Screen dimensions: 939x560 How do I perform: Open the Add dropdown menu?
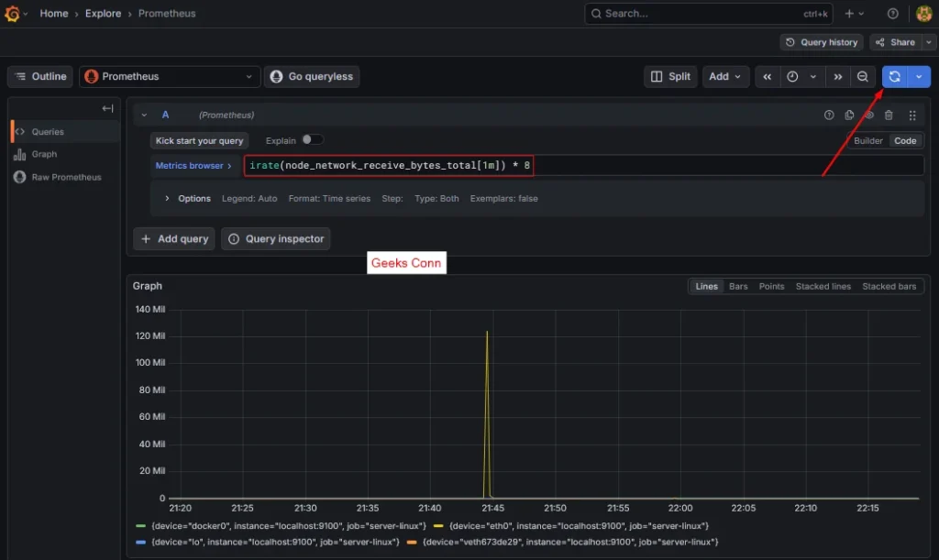tap(725, 76)
